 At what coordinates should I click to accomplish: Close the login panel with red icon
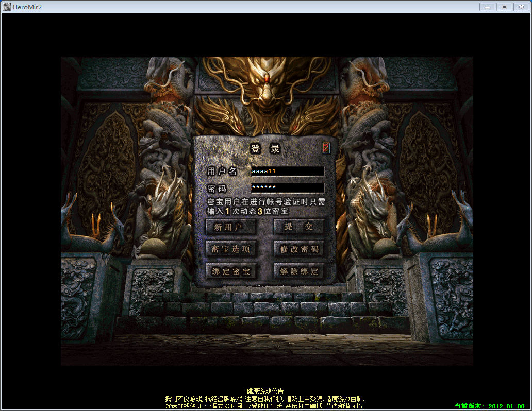(x=326, y=148)
